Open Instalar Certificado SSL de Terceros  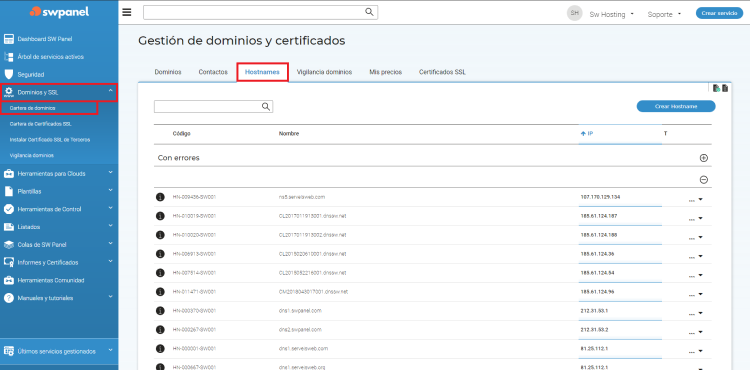coord(50,140)
